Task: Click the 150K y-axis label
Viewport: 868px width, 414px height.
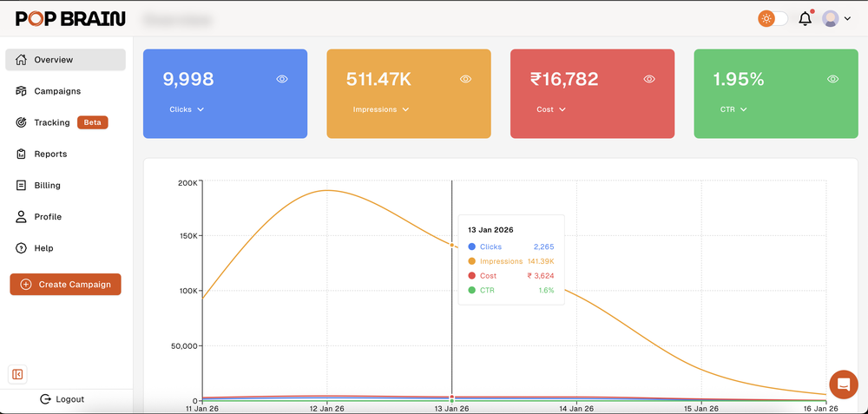Action: click(x=187, y=236)
